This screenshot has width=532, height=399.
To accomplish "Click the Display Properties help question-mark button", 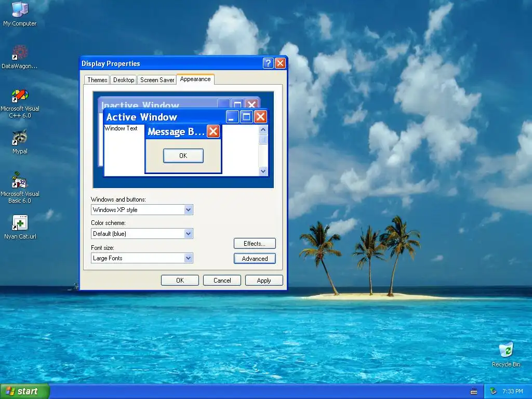I will pyautogui.click(x=268, y=63).
